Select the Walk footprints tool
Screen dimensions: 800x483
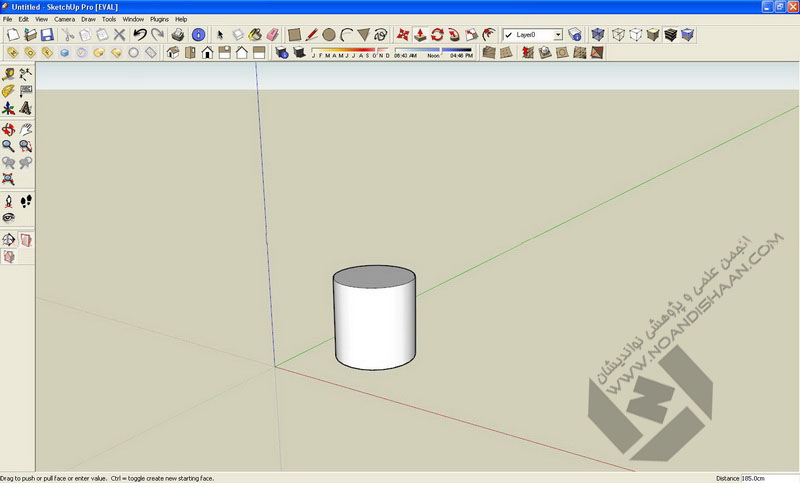point(26,201)
